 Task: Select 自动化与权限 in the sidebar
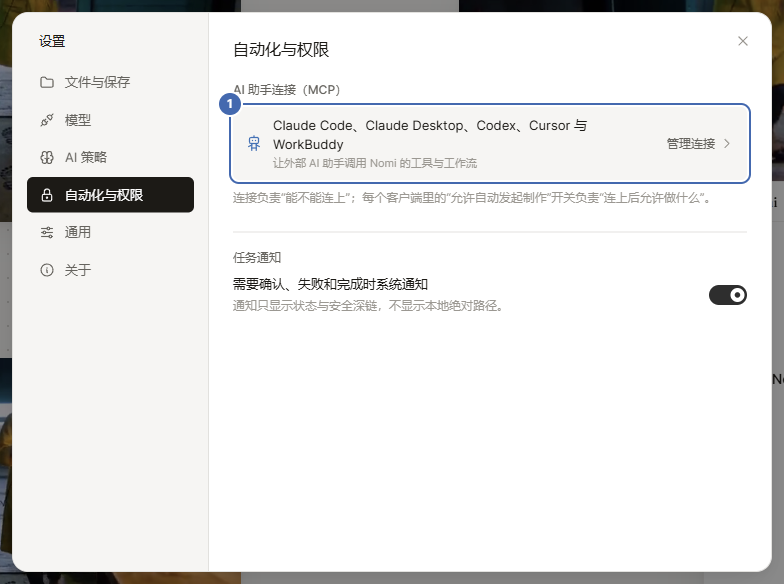pyautogui.click(x=110, y=194)
